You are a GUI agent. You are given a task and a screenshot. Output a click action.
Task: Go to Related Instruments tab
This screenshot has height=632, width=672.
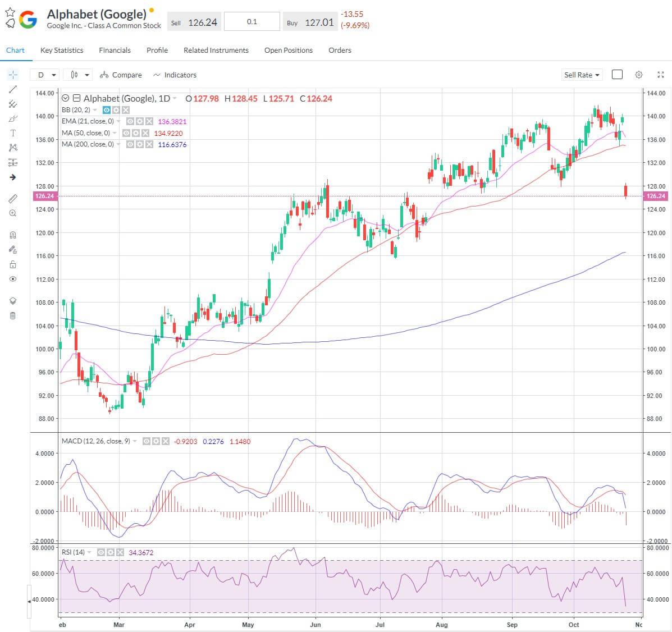coord(216,50)
